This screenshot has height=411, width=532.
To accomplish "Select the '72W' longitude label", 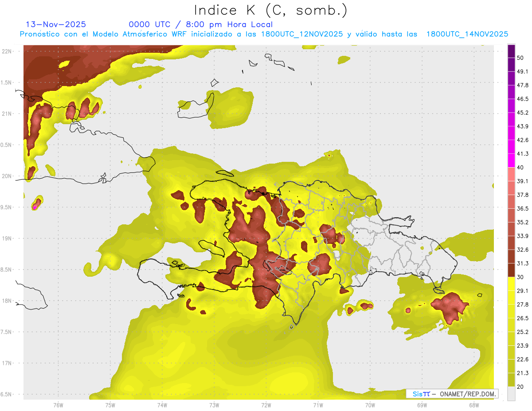I will point(266,405).
